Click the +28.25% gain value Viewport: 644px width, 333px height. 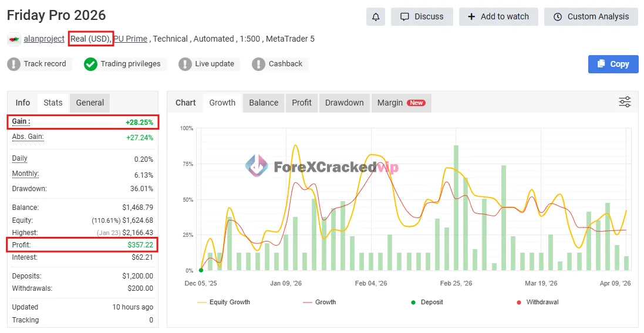coord(139,122)
